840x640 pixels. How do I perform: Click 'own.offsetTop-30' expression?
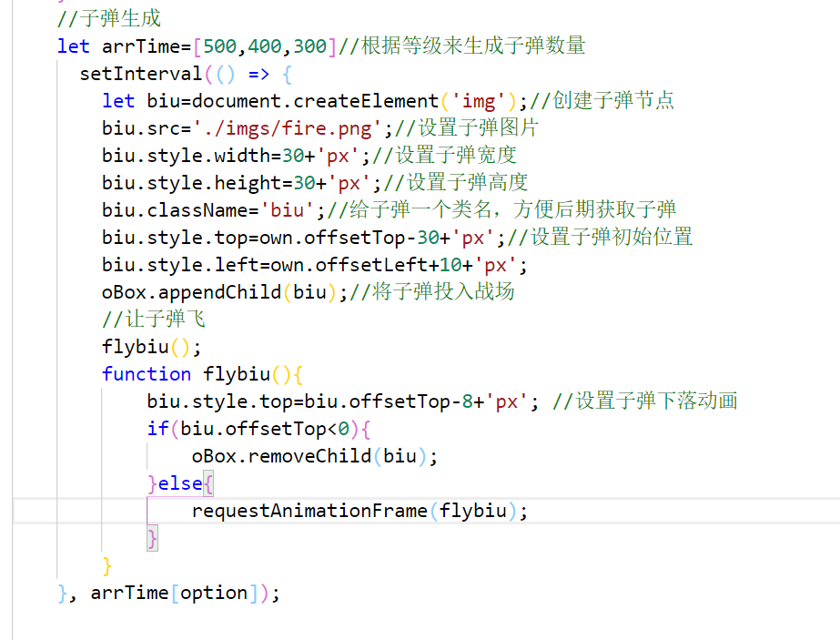pyautogui.click(x=349, y=238)
